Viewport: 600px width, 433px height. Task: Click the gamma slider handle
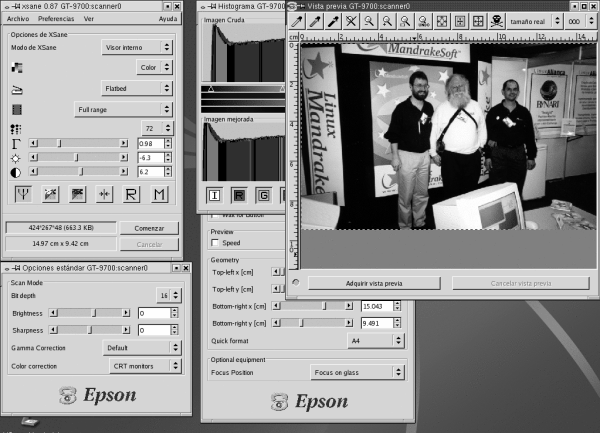pyautogui.click(x=59, y=143)
